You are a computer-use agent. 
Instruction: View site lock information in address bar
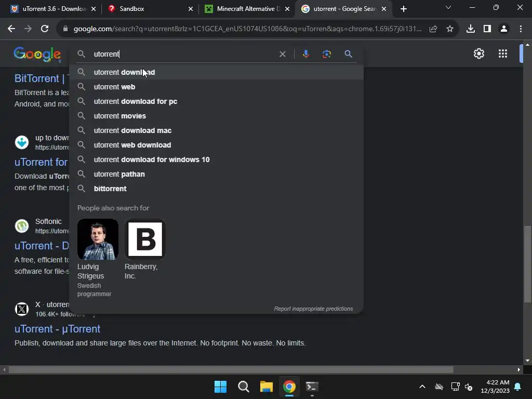coord(65,29)
